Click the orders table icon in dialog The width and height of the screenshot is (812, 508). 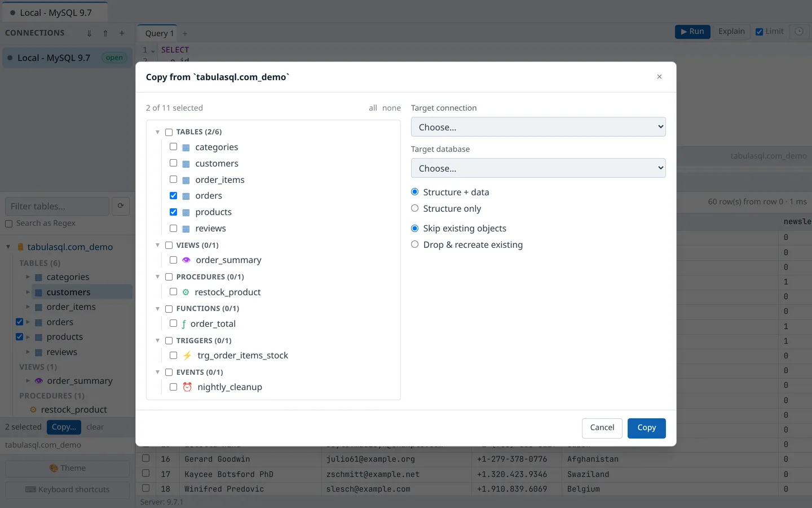186,196
